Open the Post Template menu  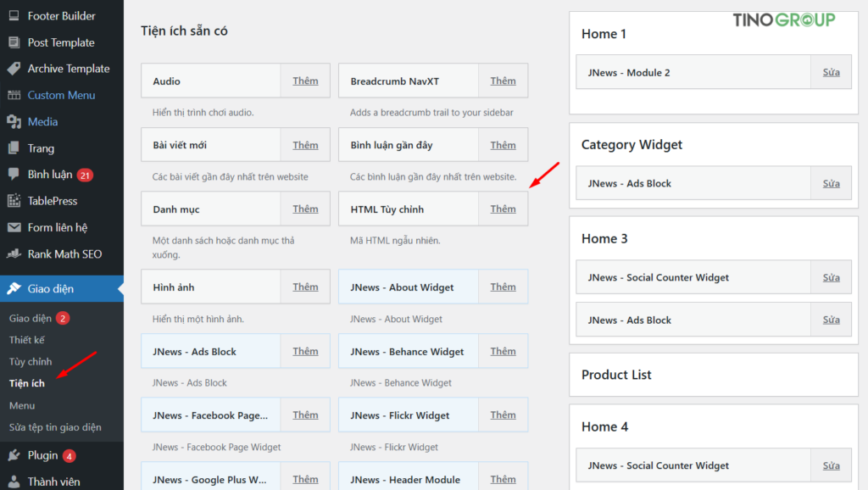61,42
